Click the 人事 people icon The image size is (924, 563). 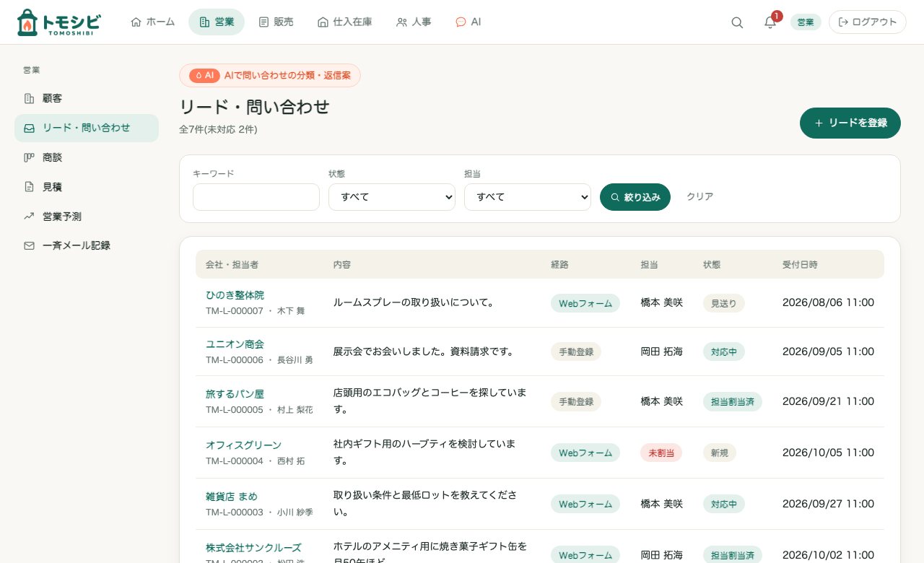(x=401, y=22)
